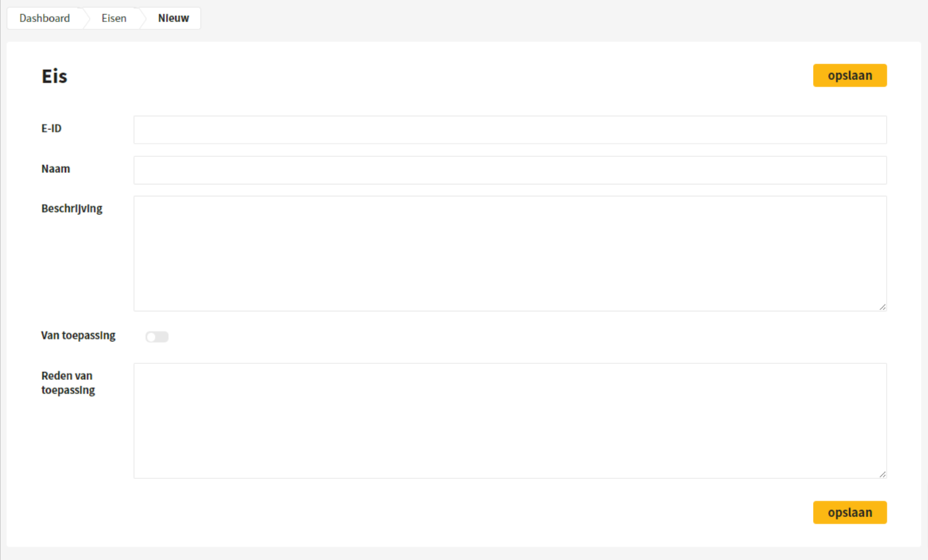Click inside Reden van toepassing text area
The width and height of the screenshot is (928, 560).
[510, 421]
